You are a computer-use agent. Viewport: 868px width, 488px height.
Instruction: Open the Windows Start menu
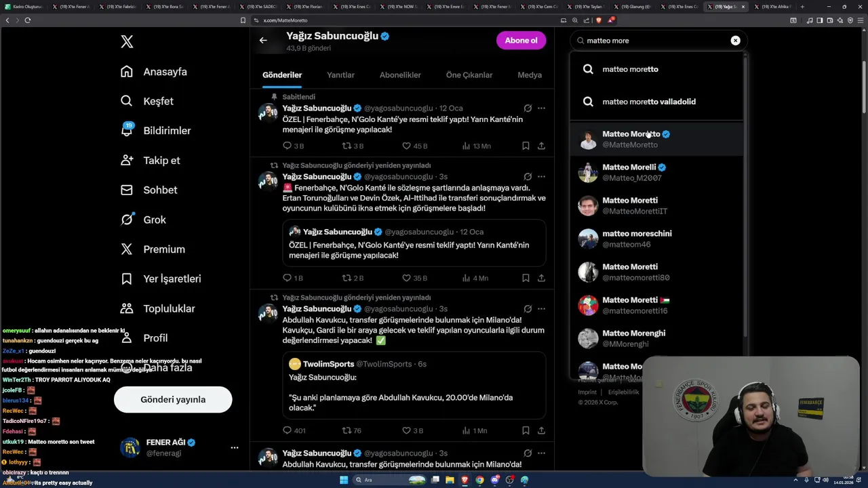coord(344,480)
